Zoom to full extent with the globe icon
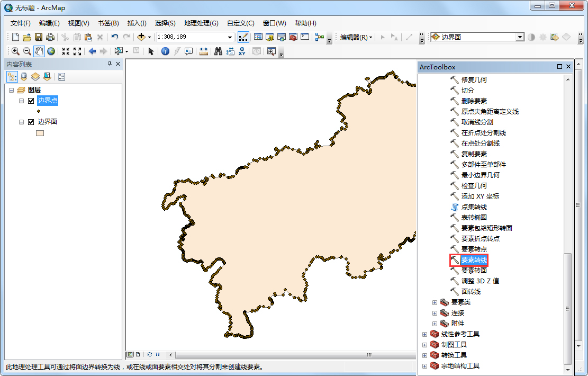Viewport: 588px width, 376px height. pos(50,51)
